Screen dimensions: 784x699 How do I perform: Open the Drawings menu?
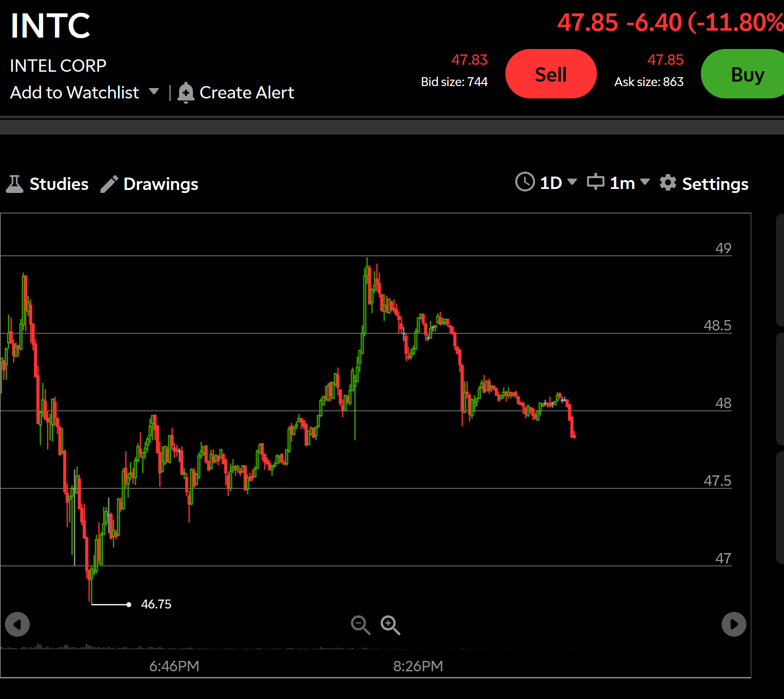tap(161, 184)
